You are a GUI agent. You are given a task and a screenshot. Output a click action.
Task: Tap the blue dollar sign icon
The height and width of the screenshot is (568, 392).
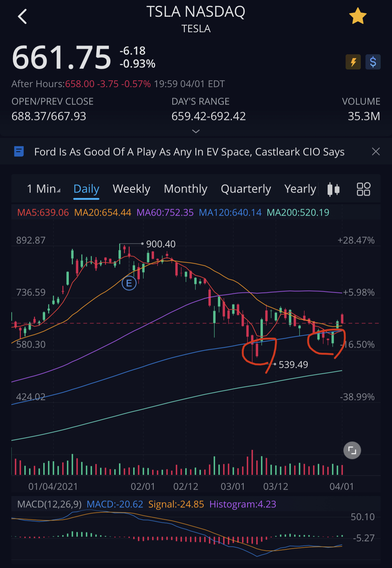(373, 62)
